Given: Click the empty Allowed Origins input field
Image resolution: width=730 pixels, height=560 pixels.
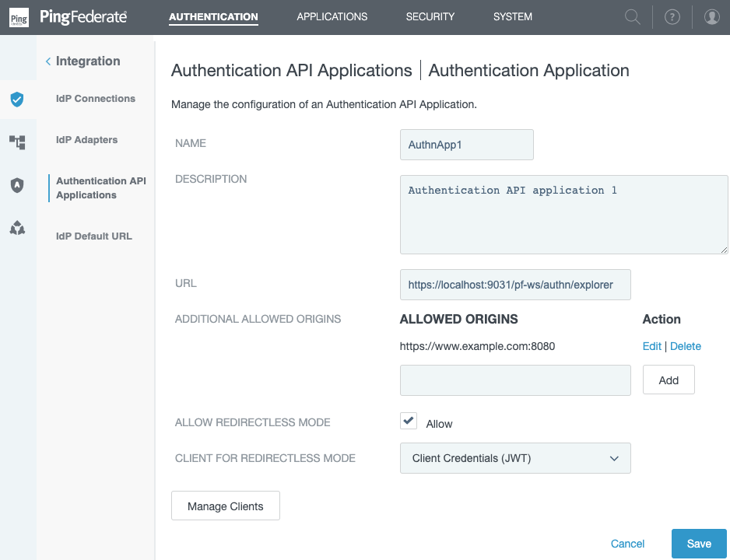Looking at the screenshot, I should coord(514,380).
